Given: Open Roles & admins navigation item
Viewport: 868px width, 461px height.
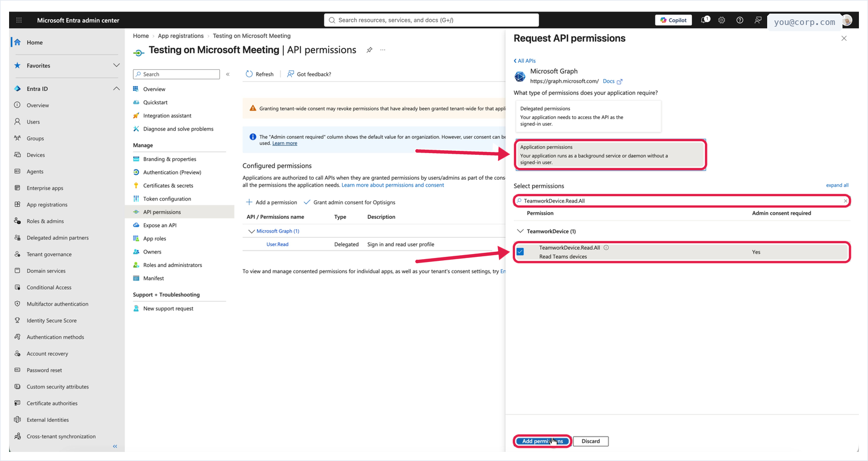Looking at the screenshot, I should (45, 221).
